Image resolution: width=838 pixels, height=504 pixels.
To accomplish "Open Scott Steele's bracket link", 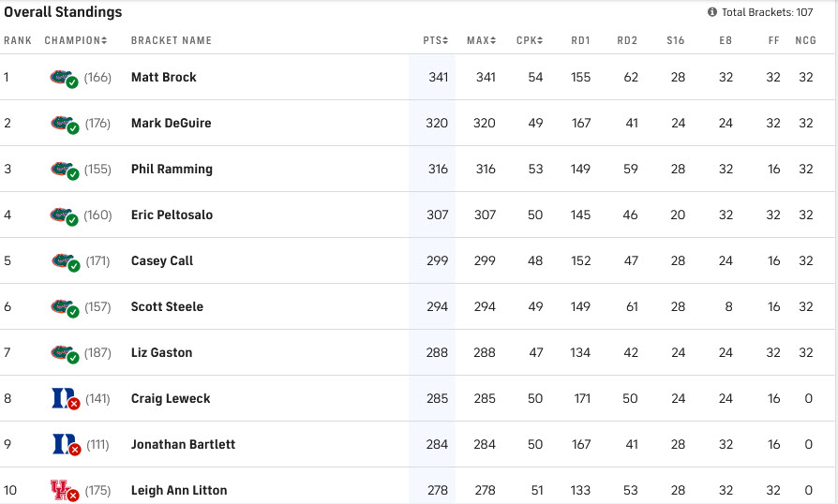I will tap(167, 306).
